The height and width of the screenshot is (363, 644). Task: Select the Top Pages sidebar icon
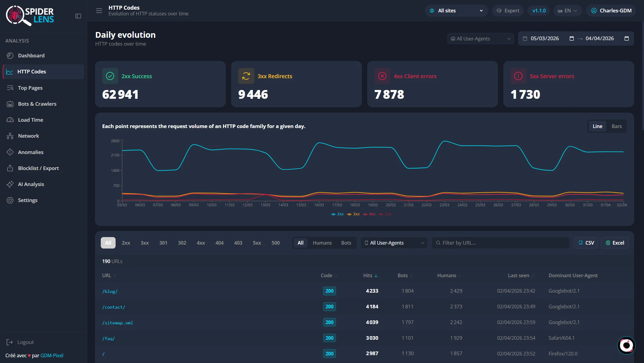10,88
